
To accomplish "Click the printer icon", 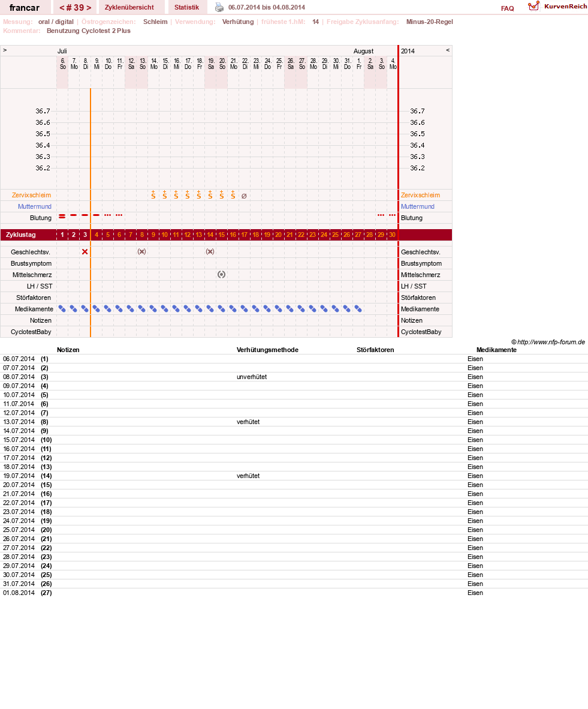I will (x=219, y=7).
